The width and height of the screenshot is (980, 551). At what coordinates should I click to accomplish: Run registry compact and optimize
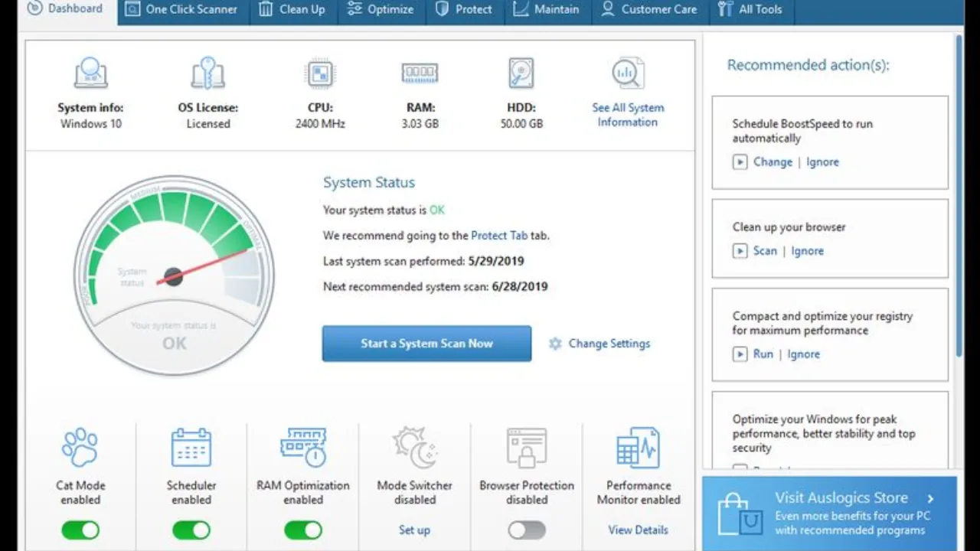(x=763, y=354)
